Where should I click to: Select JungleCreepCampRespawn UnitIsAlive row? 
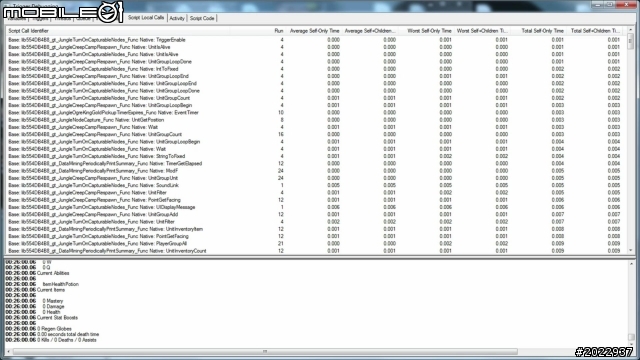314,47
